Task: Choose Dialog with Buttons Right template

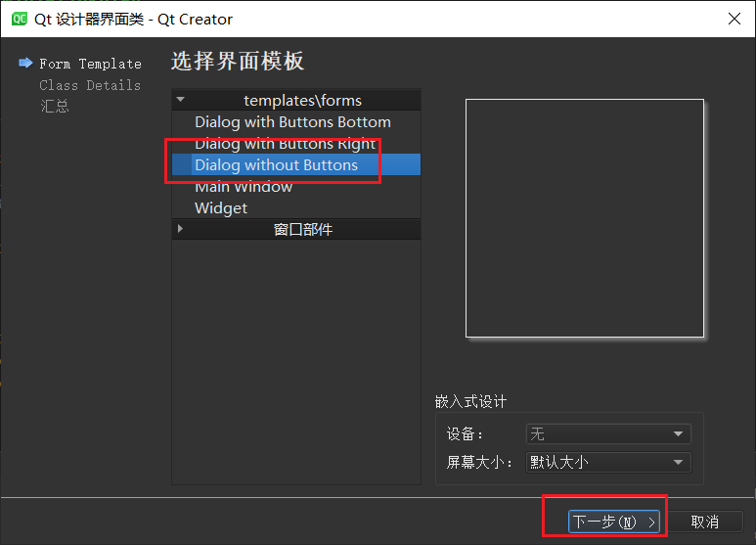Action: [285, 144]
